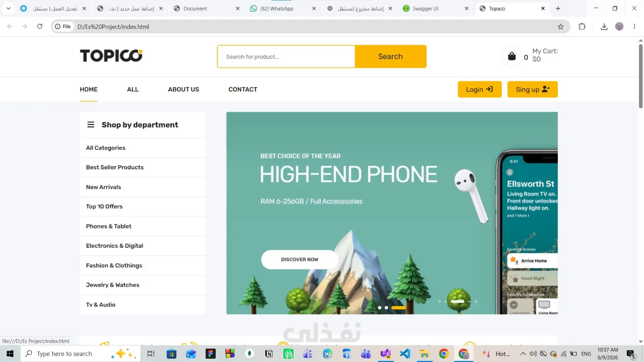This screenshot has height=362, width=644.
Task: Open Figma from the taskbar
Action: [211, 354]
